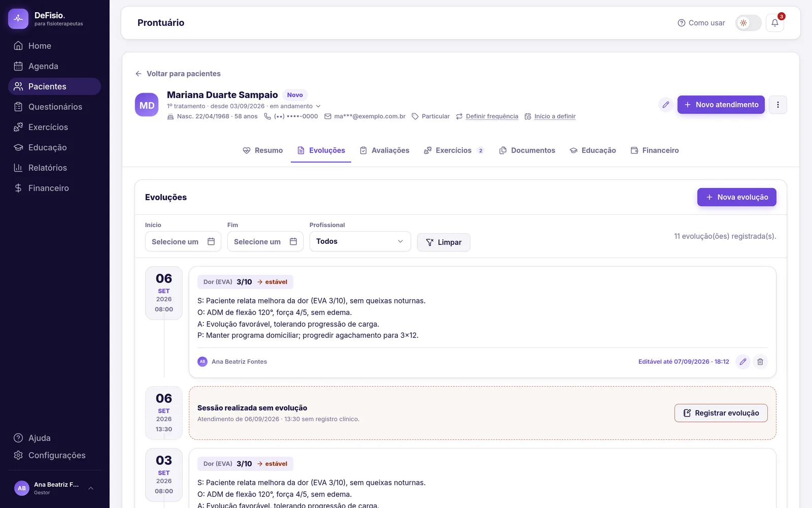Click the Agenda calendar sidebar icon

click(18, 66)
